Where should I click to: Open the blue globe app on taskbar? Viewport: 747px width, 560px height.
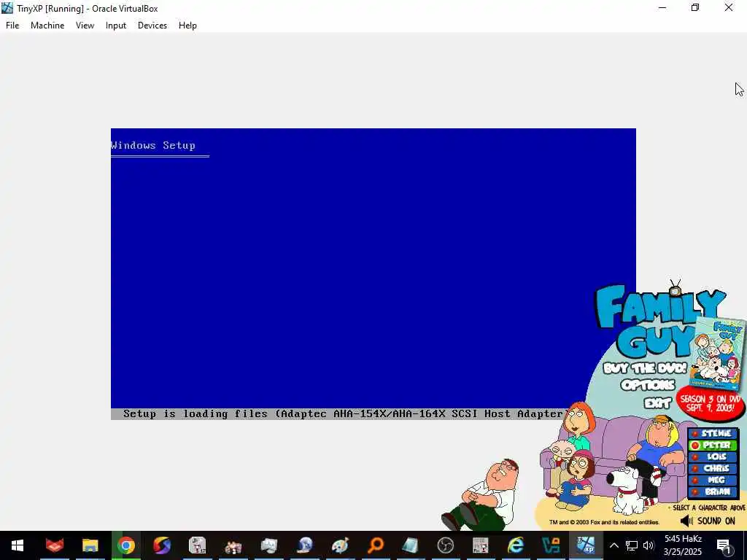click(x=305, y=545)
